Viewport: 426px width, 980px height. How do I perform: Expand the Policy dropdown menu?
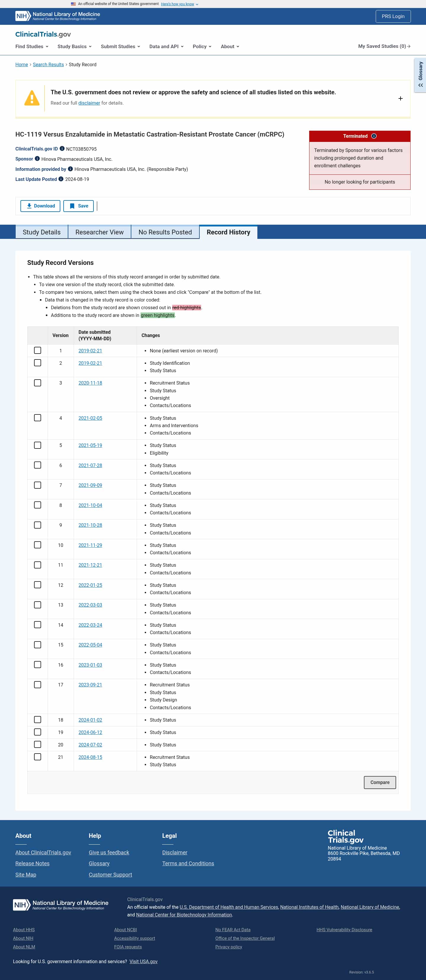(202, 46)
